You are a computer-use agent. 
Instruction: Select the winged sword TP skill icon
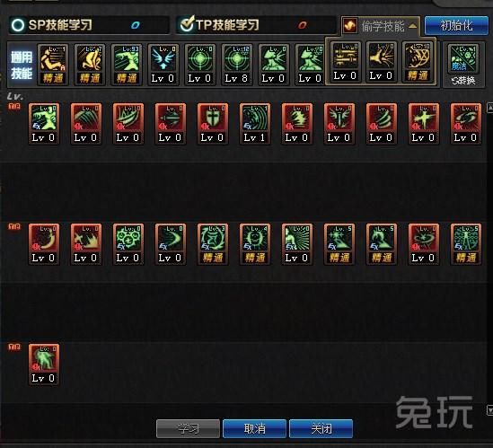coord(339,124)
